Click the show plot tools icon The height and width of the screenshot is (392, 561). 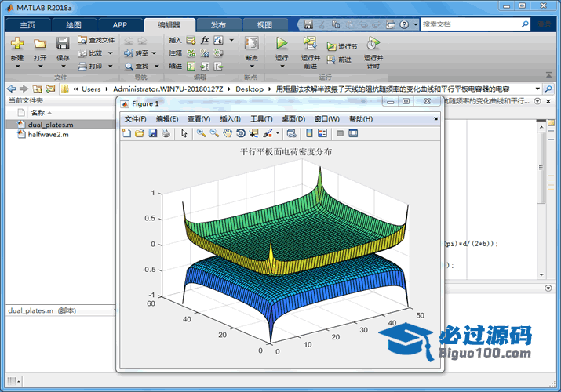tap(353, 133)
